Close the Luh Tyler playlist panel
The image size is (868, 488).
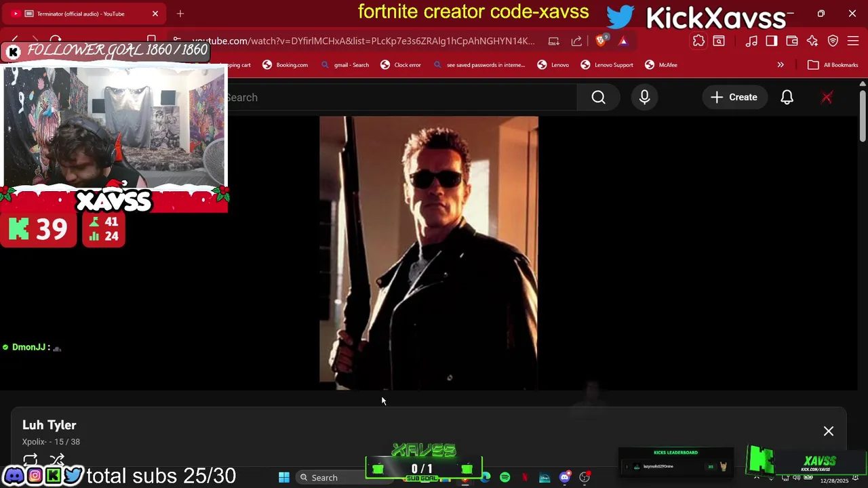[x=829, y=431]
